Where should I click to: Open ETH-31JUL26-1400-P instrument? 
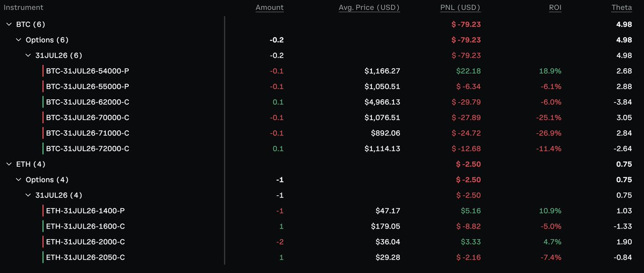[x=85, y=211]
